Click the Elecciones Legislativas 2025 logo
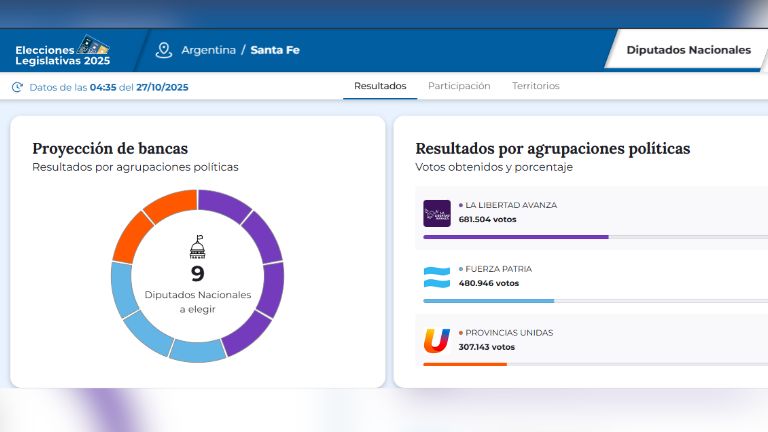The image size is (768, 432). 62,50
